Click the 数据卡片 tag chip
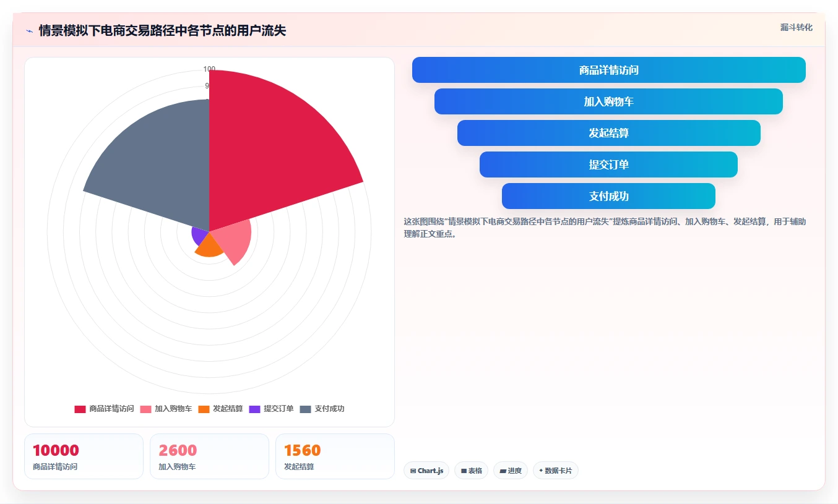This screenshot has height=504, width=838. pos(556,471)
